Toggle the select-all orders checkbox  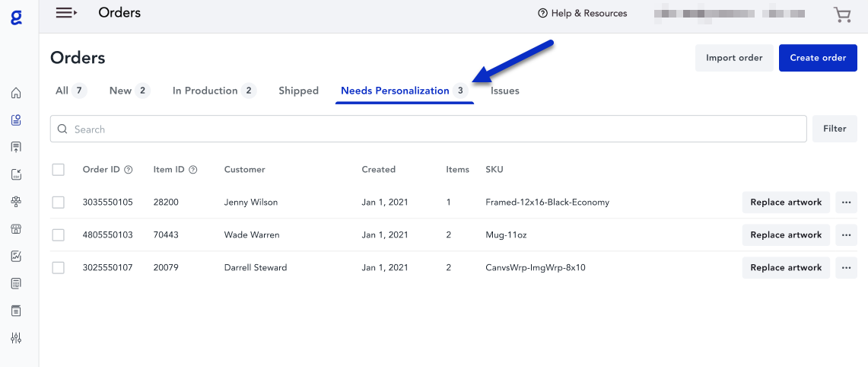pos(59,170)
